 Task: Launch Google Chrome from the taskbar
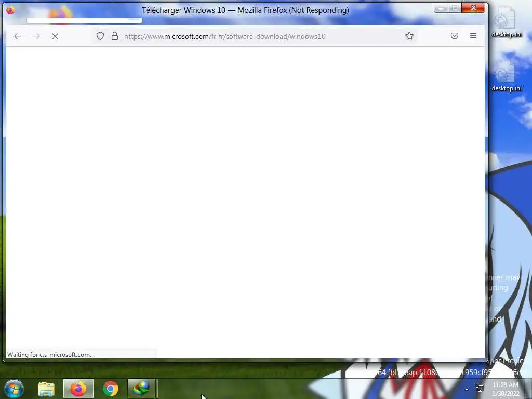pyautogui.click(x=111, y=389)
